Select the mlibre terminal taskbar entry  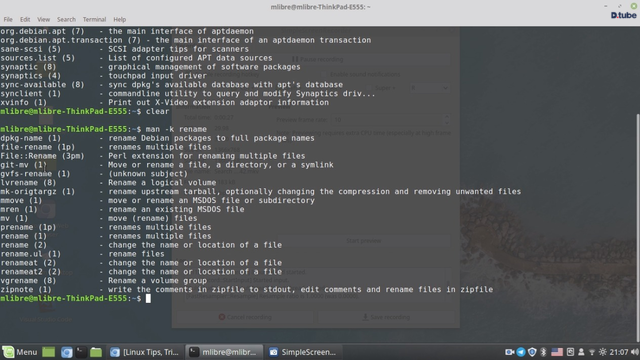[224, 352]
